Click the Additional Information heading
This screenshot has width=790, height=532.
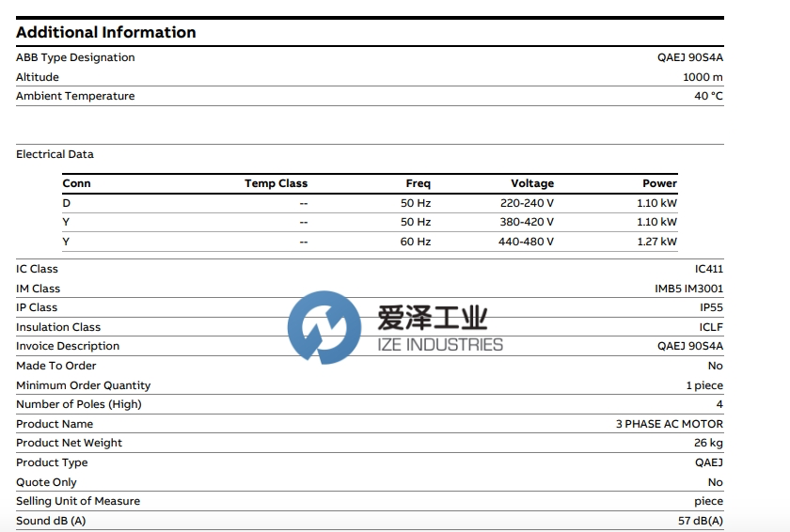[105, 32]
